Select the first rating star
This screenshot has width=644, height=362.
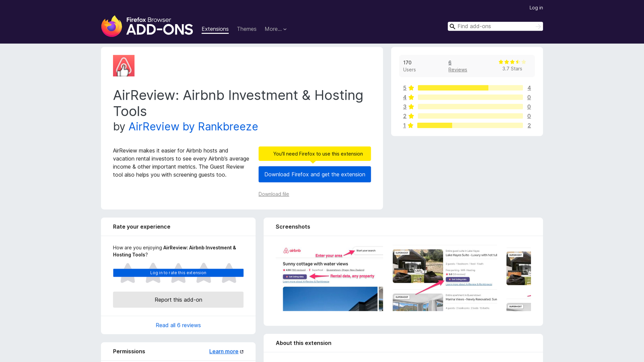pos(128,273)
